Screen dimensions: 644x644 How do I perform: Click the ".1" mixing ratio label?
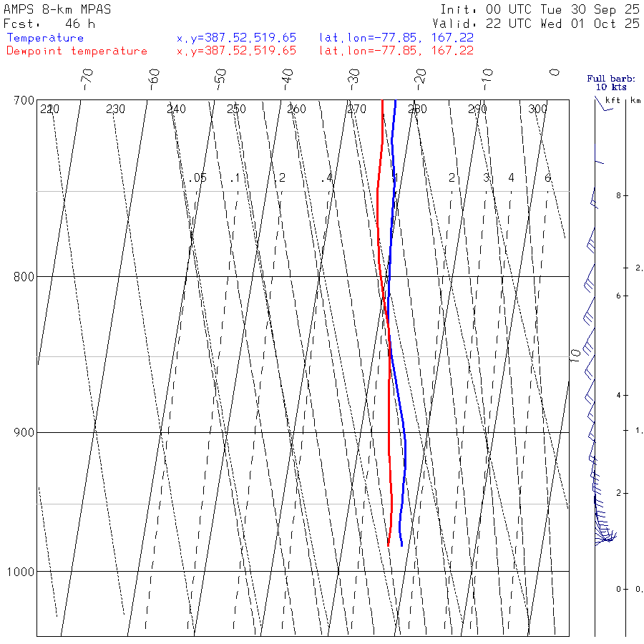coord(235,178)
